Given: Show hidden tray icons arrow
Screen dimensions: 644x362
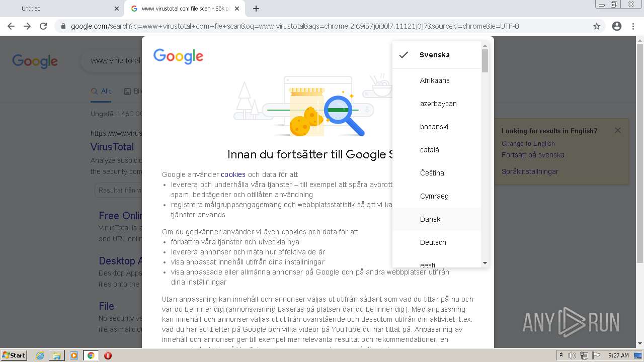Looking at the screenshot, I should (561, 355).
